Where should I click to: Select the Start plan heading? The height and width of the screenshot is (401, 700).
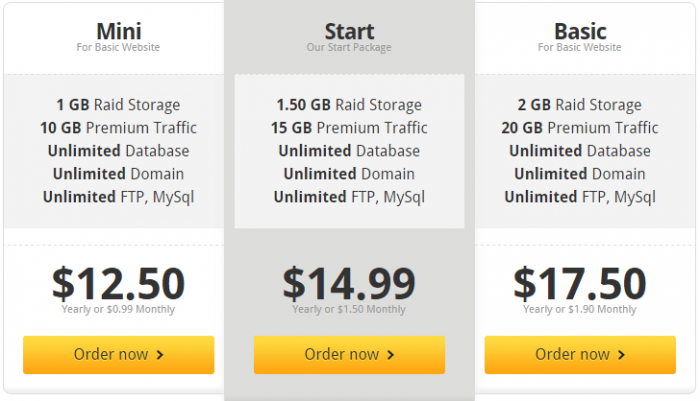click(x=349, y=30)
